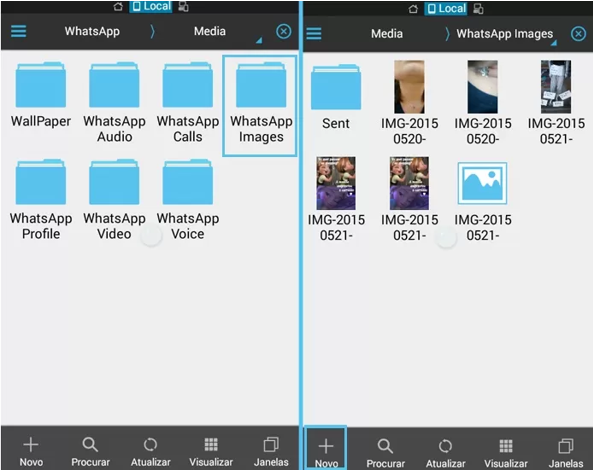Open the WhatsApp Voice folder

pyautogui.click(x=188, y=200)
